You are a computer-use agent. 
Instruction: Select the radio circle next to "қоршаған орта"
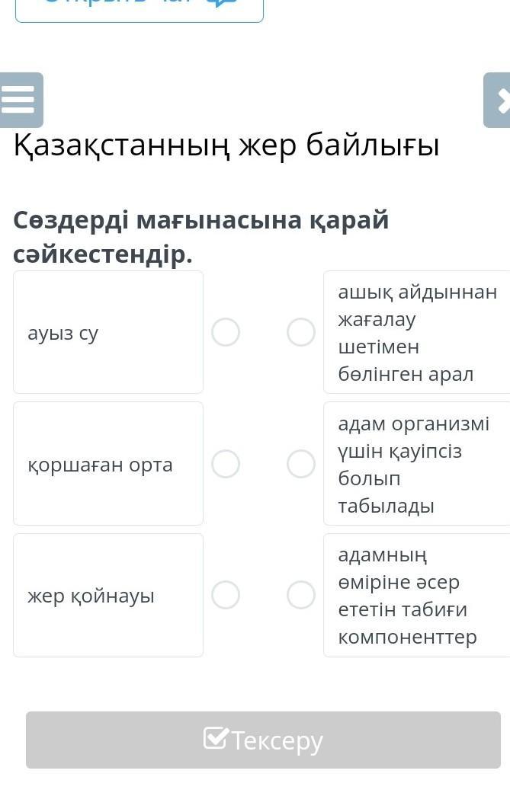(x=226, y=463)
